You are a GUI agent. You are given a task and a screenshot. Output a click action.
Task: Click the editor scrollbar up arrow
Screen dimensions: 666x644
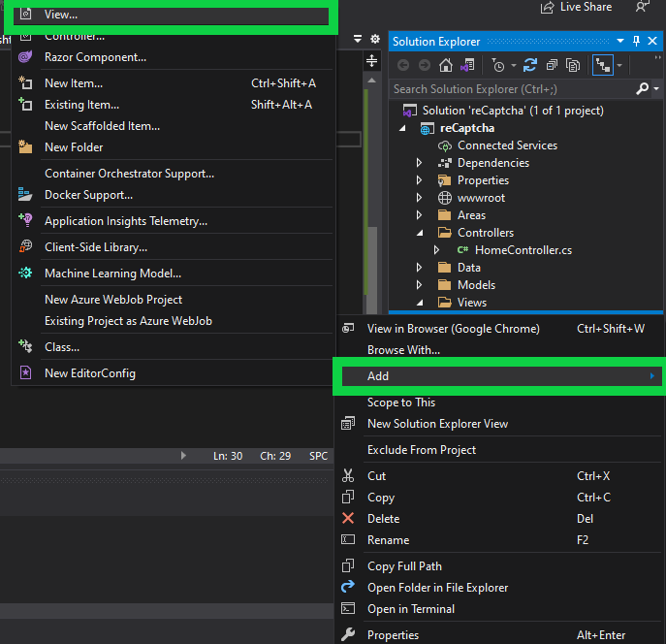371,80
